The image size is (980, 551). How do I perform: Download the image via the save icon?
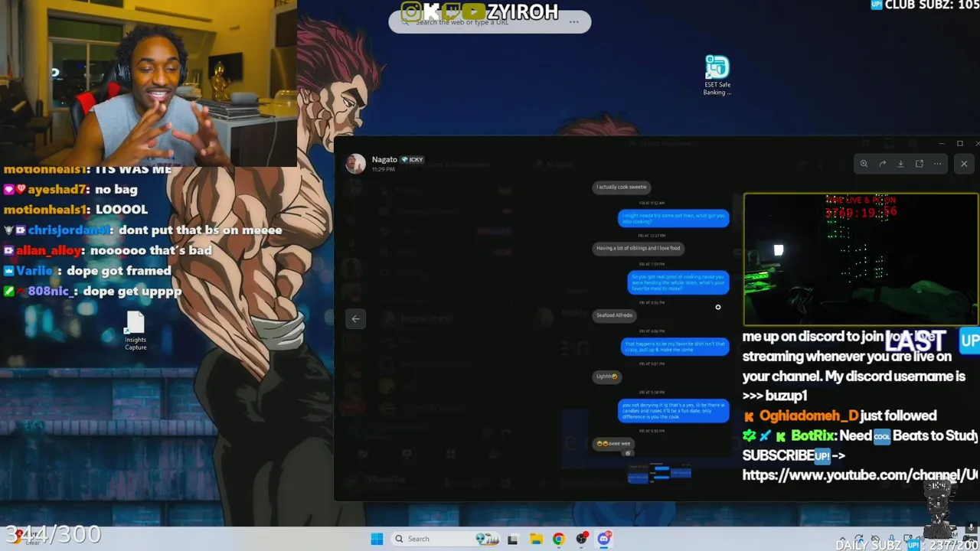[900, 164]
